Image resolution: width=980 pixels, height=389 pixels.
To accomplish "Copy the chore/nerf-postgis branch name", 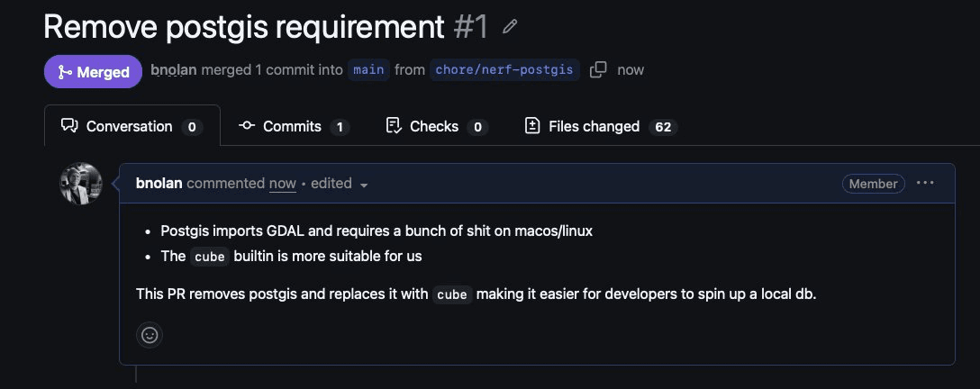I will pyautogui.click(x=598, y=70).
